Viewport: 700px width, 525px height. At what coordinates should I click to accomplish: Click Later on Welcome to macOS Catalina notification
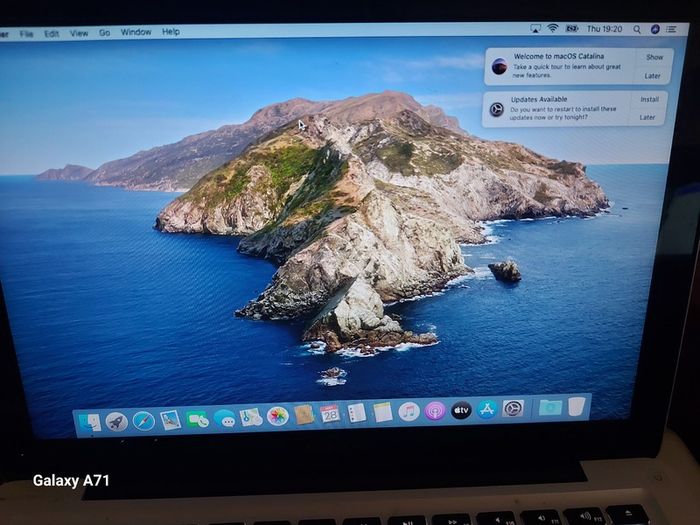click(x=652, y=76)
